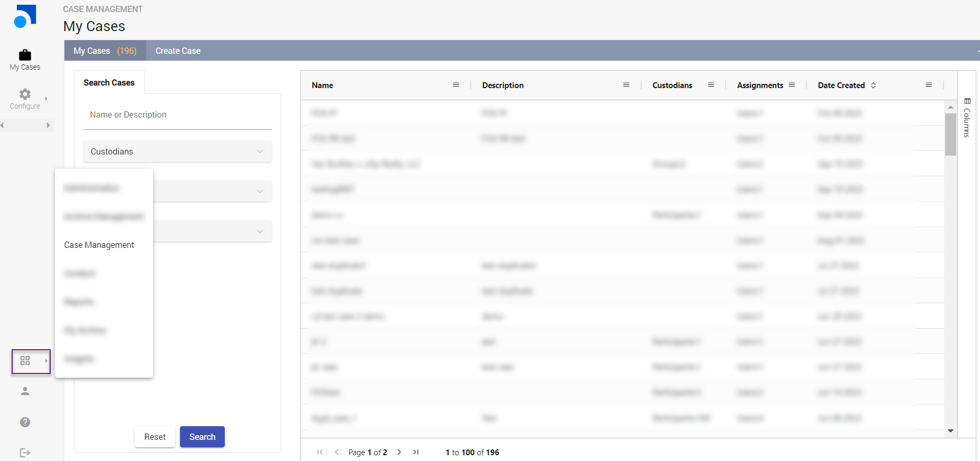Click the '1 to 100 of 196' text

pyautogui.click(x=472, y=452)
